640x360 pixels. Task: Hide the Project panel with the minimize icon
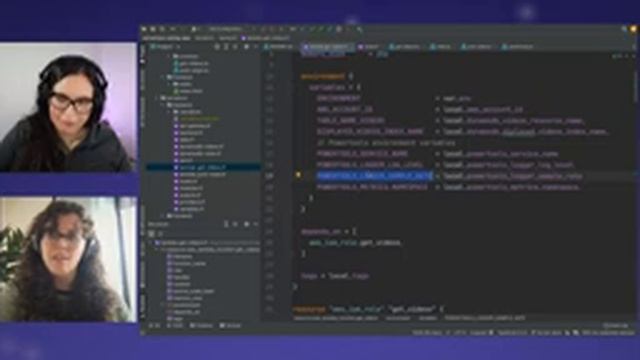tap(256, 47)
